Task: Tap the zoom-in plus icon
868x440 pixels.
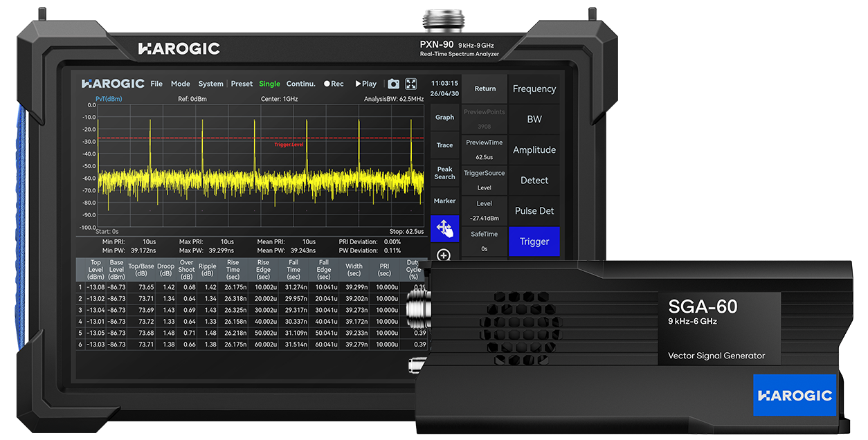Action: [444, 255]
